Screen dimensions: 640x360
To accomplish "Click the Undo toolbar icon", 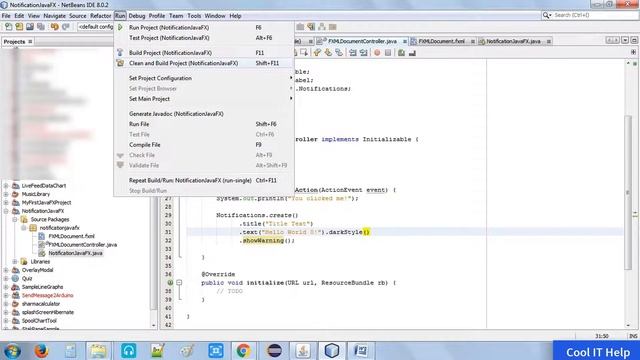I will pyautogui.click(x=54, y=27).
